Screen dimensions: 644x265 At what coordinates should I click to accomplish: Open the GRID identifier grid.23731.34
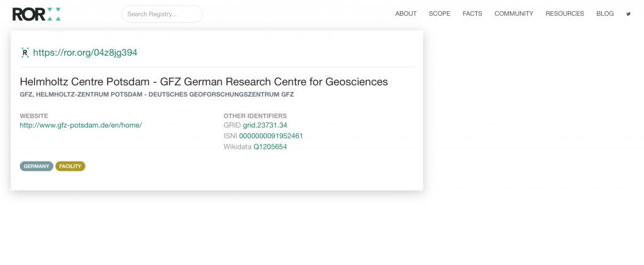click(265, 125)
